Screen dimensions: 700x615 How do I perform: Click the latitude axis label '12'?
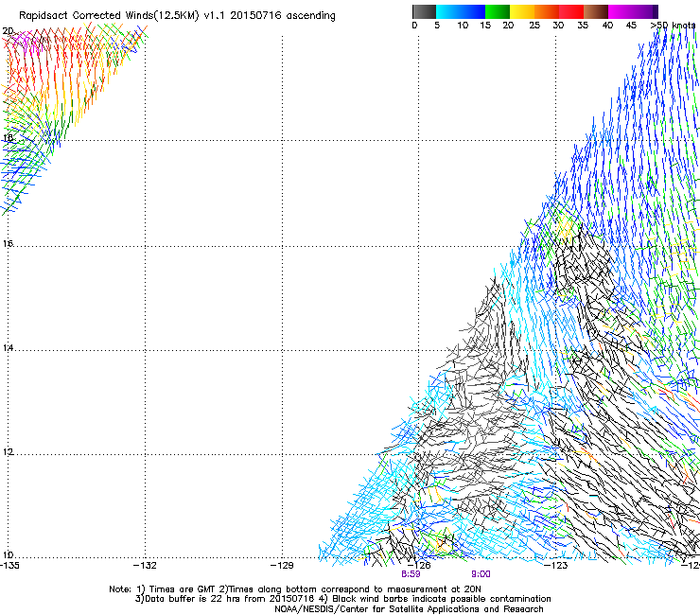[8, 451]
